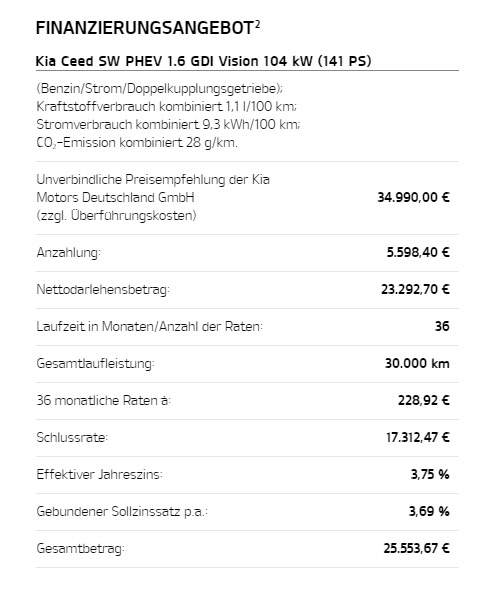Click the Nettodarlehensbetrag label
This screenshot has width=494, height=599.
pyautogui.click(x=103, y=290)
